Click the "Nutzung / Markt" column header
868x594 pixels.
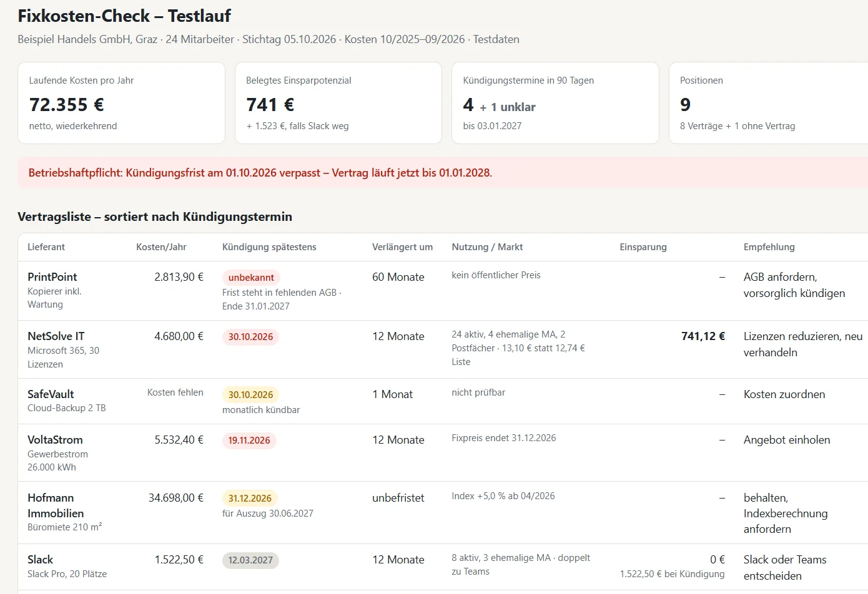click(x=487, y=247)
